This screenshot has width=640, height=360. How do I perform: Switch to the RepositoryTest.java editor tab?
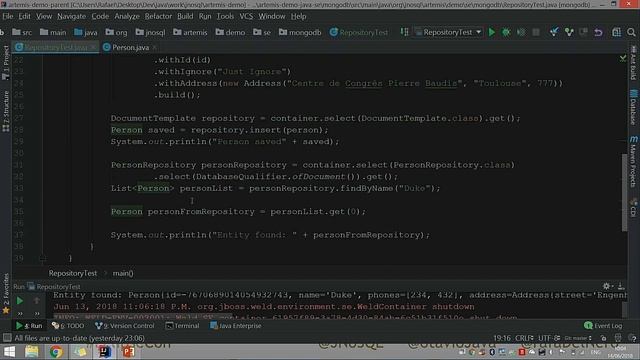(55, 47)
